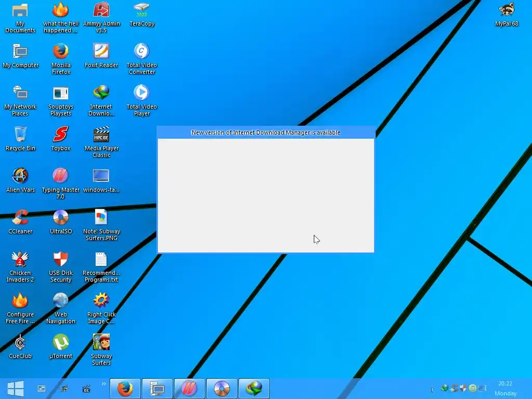
Task: Click the blue monitor tray icon
Action: 482,388
